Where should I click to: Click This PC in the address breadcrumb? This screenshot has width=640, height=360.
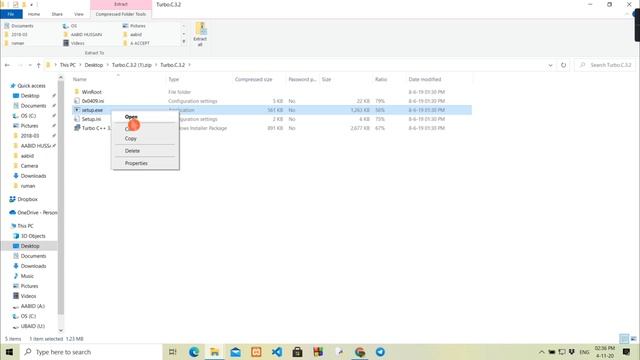[67, 65]
